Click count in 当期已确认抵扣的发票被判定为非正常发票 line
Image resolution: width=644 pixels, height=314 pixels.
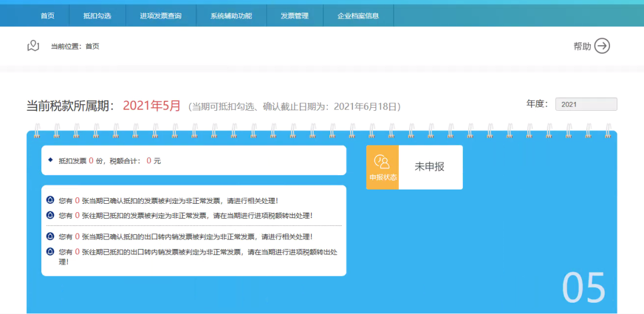(77, 201)
